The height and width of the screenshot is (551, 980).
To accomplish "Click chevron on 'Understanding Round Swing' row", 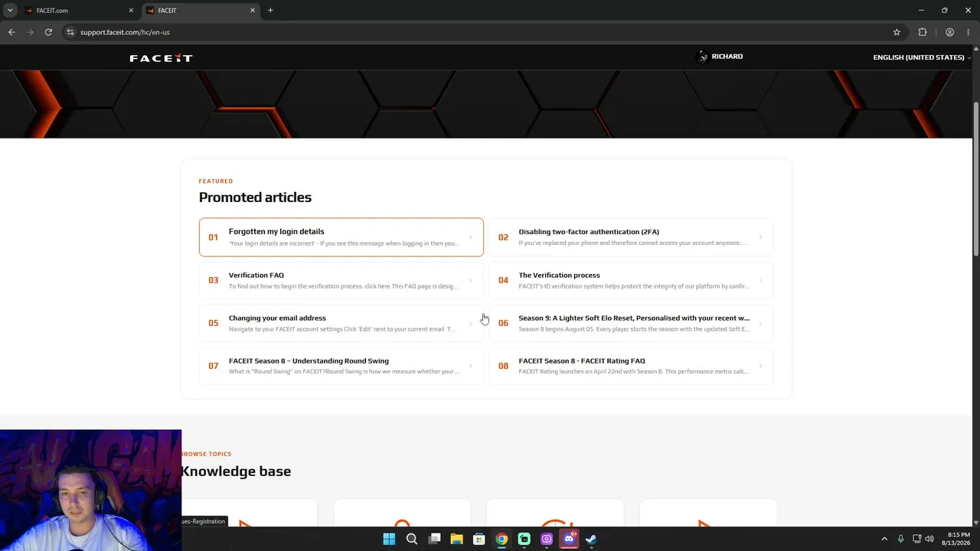I will point(470,366).
